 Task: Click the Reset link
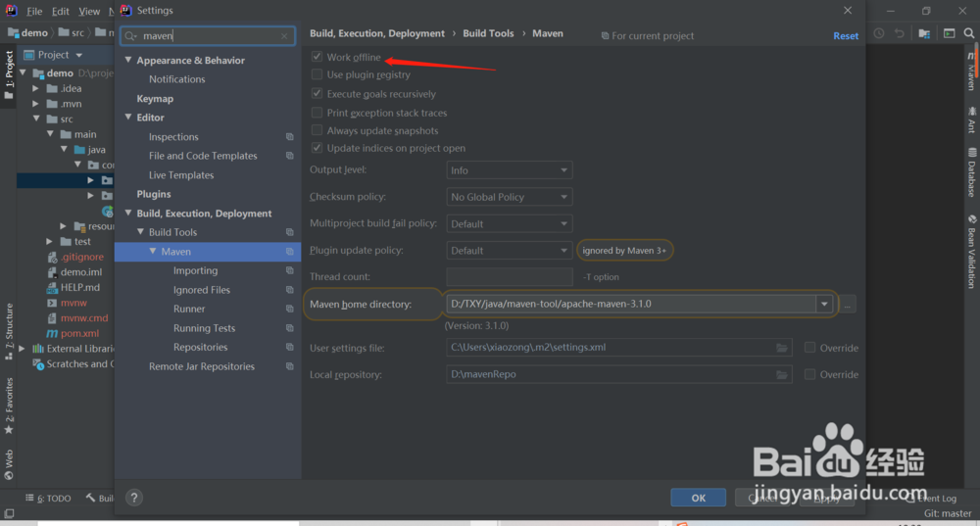pyautogui.click(x=845, y=35)
